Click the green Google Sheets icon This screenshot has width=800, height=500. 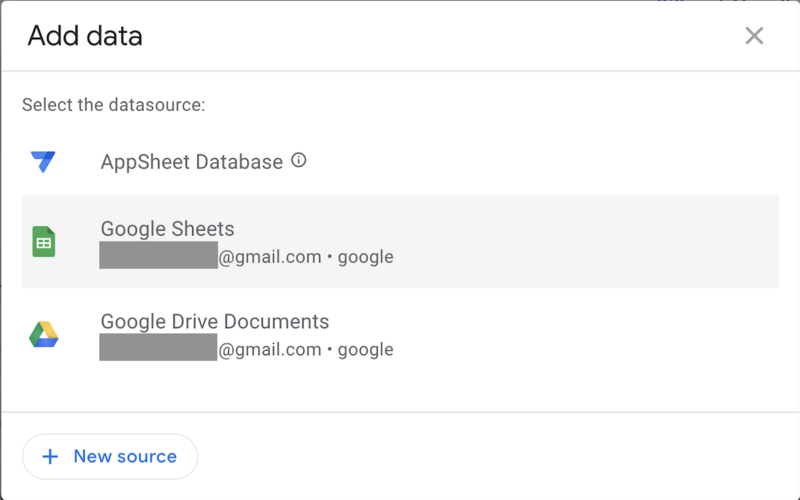click(x=44, y=241)
